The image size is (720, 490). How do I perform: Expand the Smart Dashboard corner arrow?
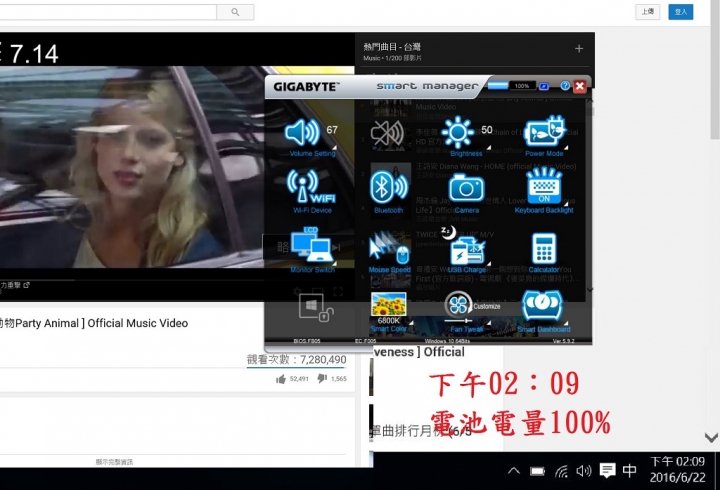click(566, 323)
